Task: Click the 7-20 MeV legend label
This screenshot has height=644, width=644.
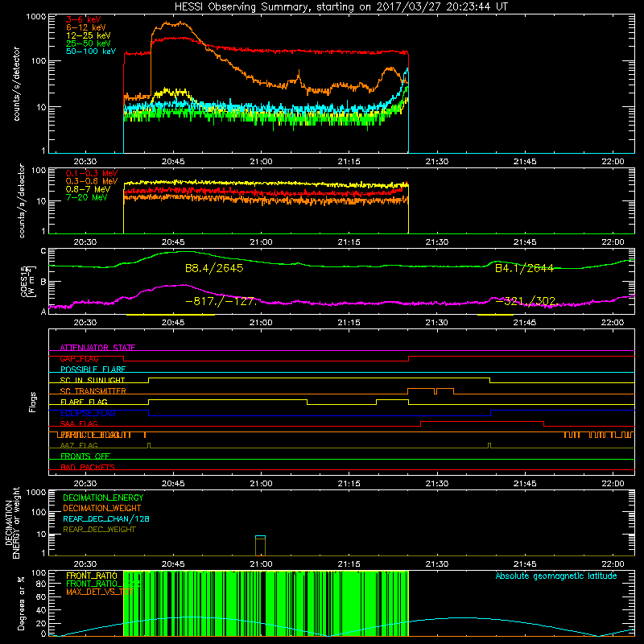Action: pos(87,197)
